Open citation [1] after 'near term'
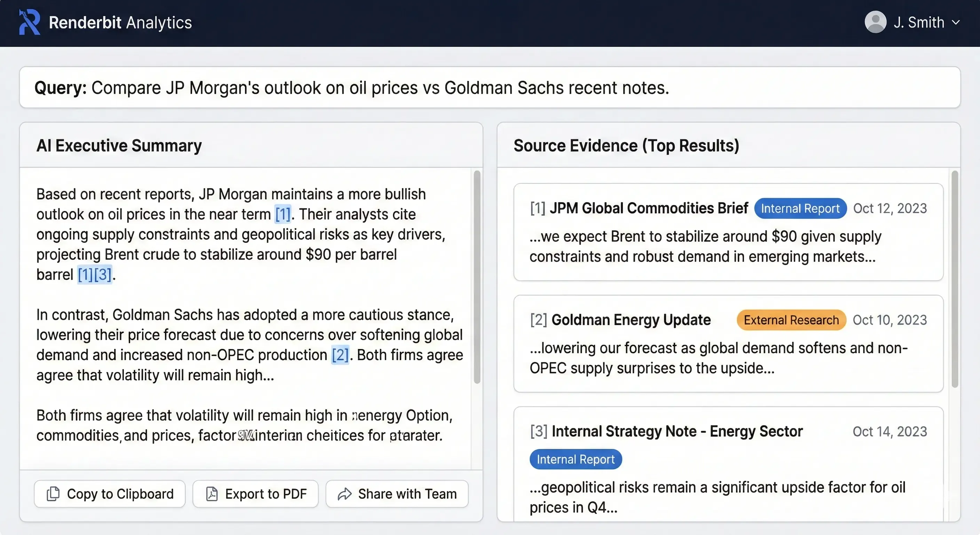Screen dimensions: 980x535 [x=283, y=214]
